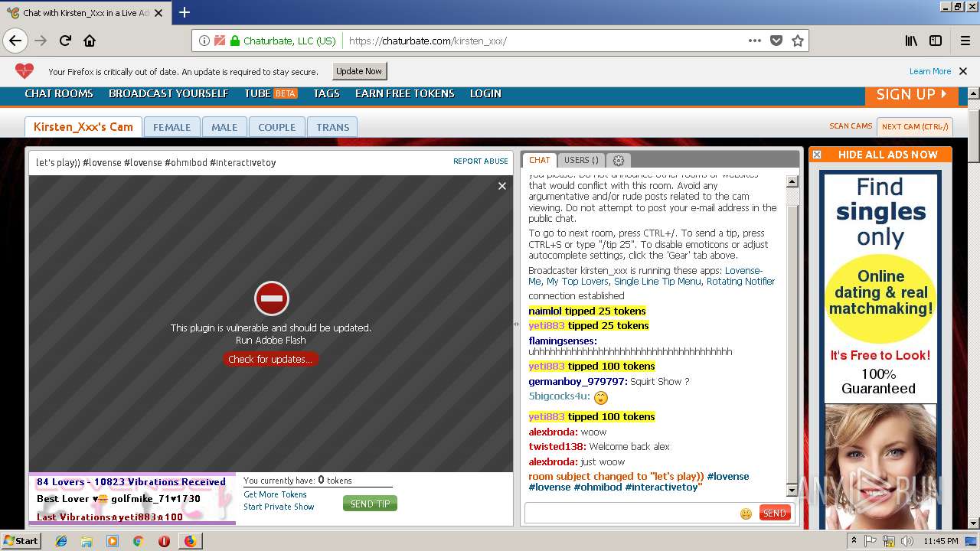
Task: Show hidden system tray icons
Action: pyautogui.click(x=854, y=541)
